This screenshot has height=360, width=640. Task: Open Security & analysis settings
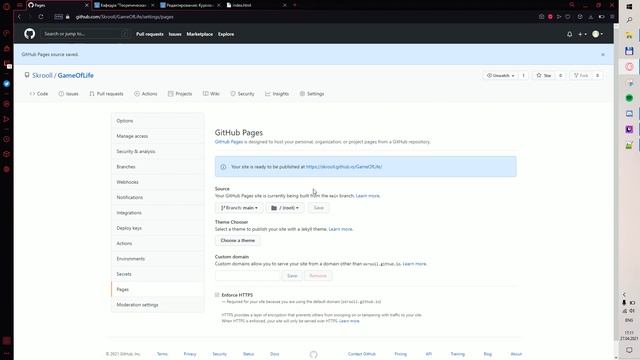click(x=158, y=151)
